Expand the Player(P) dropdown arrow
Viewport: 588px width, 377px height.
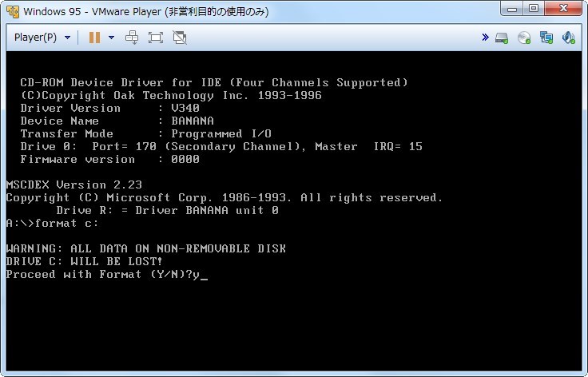[67, 38]
